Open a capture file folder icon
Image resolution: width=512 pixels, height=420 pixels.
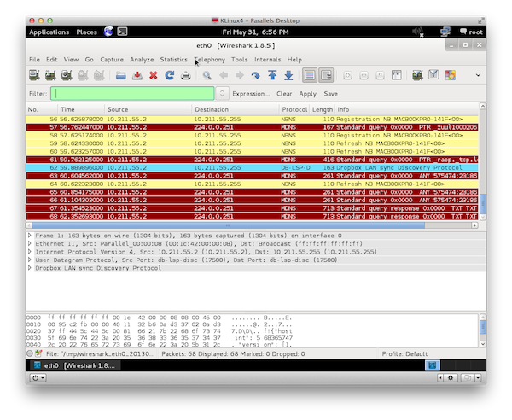click(x=121, y=75)
